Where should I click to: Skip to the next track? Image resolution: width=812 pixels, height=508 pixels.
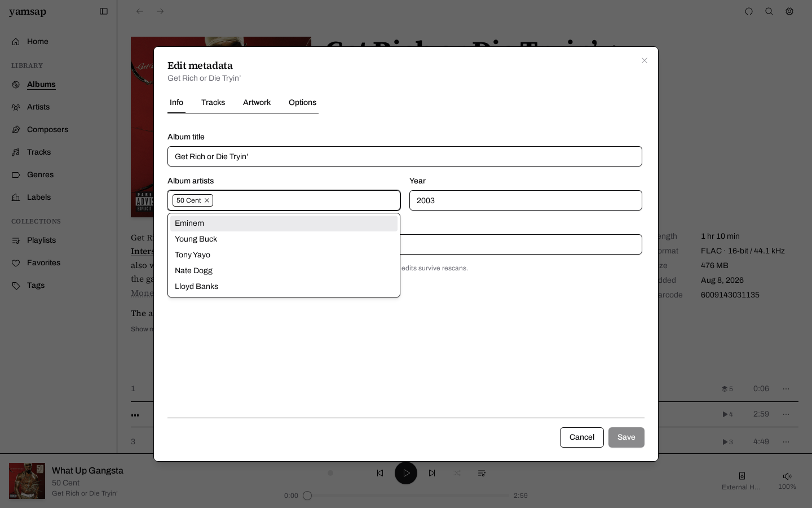[x=432, y=473]
